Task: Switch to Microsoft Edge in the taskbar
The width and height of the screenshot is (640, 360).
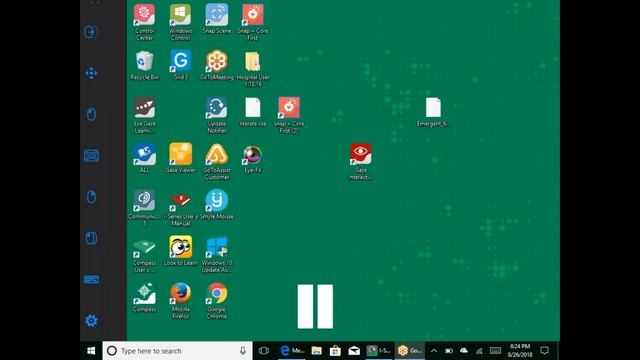Action: click(x=292, y=351)
